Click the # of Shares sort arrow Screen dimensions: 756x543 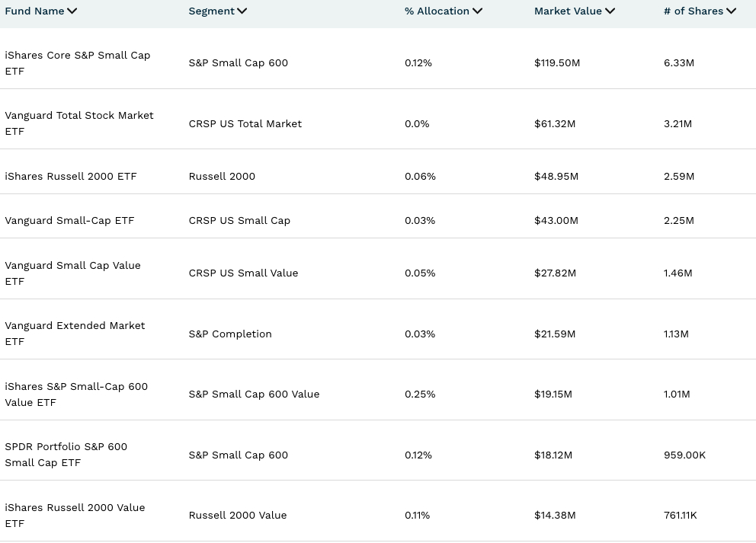(x=731, y=11)
